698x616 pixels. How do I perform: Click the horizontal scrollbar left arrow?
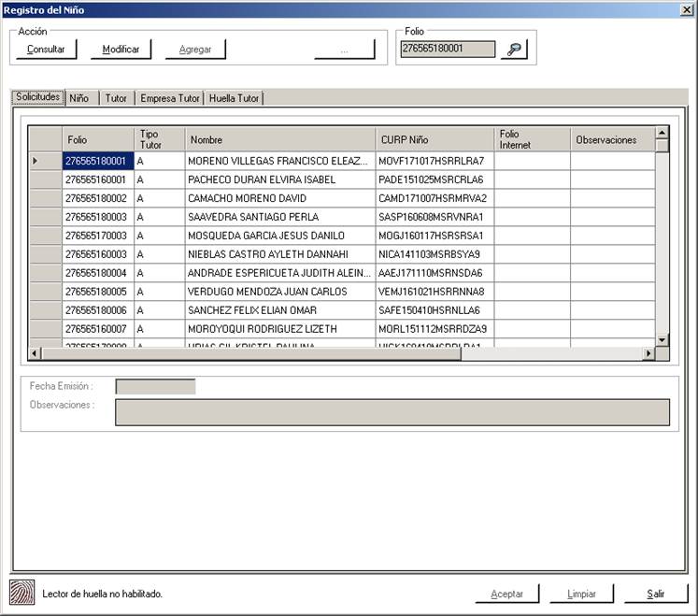coord(35,353)
